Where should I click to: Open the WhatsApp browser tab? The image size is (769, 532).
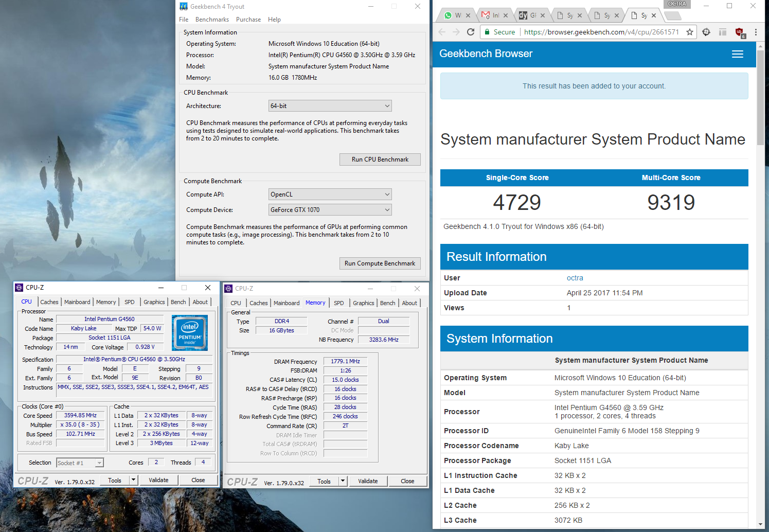pos(453,15)
